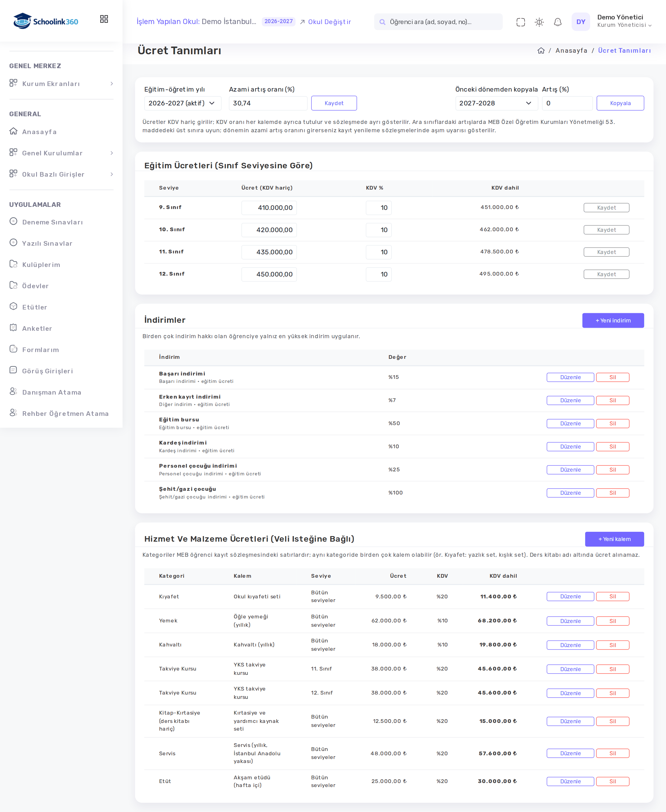Open Önceki dönemden kopyala dropdown
Viewport: 666px width, 812px height.
[x=496, y=103]
